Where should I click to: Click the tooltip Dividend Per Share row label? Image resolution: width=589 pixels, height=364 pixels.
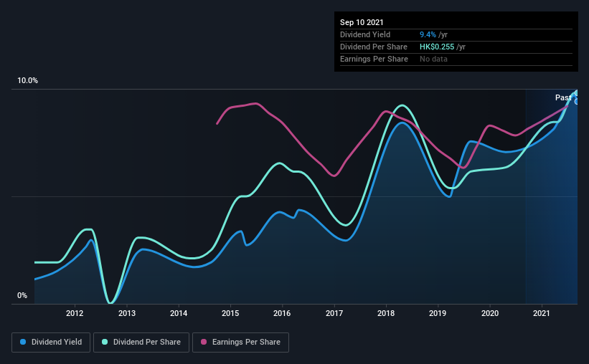click(x=373, y=47)
